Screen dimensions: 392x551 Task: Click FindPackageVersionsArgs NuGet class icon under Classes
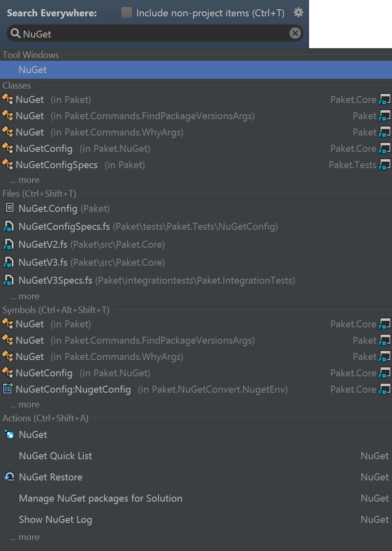click(x=8, y=116)
